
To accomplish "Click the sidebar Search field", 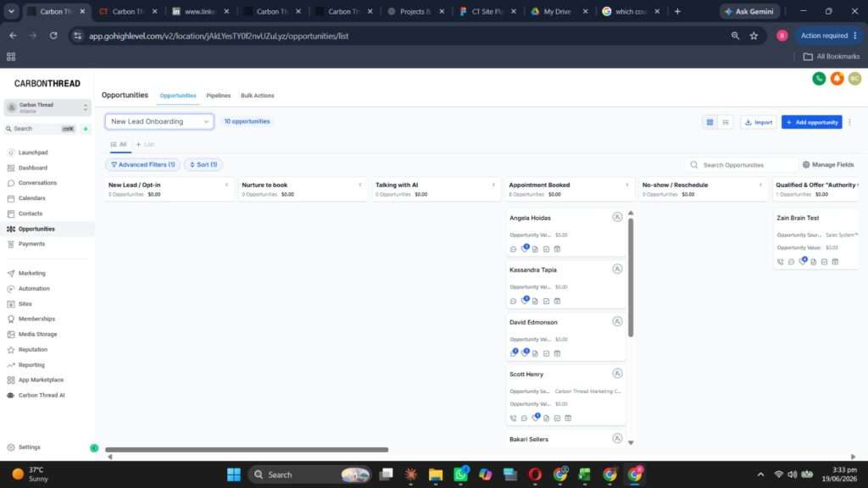I will pos(39,129).
